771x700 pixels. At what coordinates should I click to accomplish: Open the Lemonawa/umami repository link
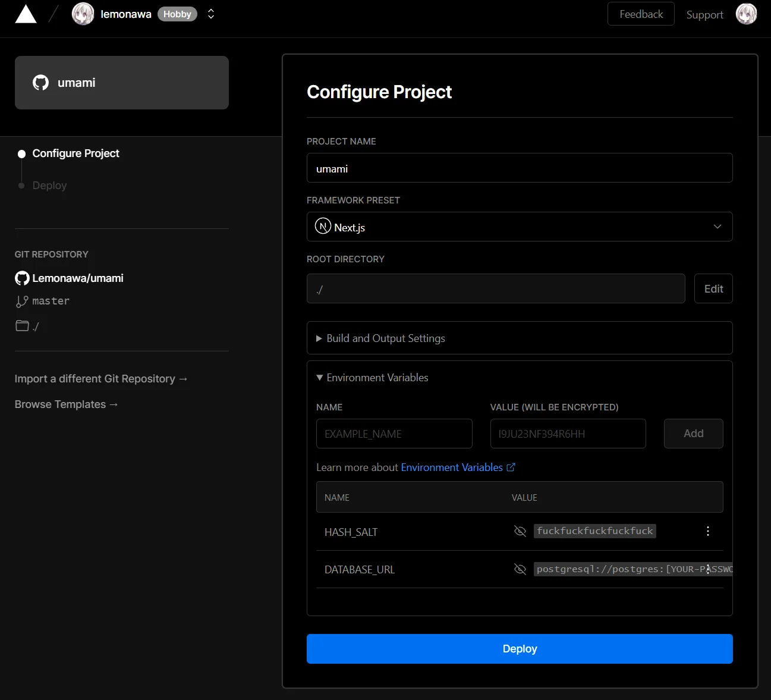click(78, 278)
